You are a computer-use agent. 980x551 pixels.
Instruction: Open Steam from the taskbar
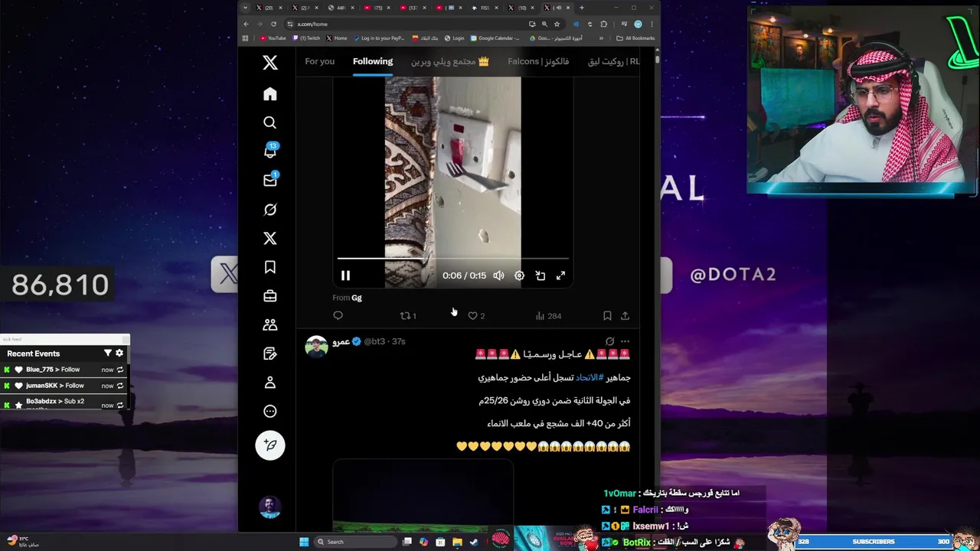tap(473, 542)
